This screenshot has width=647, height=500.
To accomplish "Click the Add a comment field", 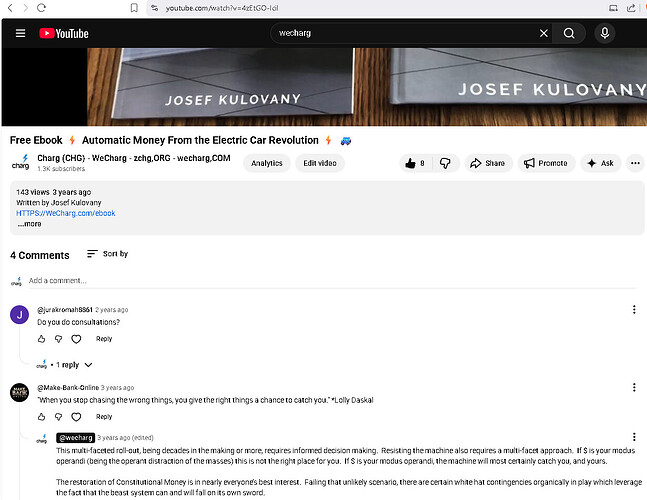I will coord(332,281).
